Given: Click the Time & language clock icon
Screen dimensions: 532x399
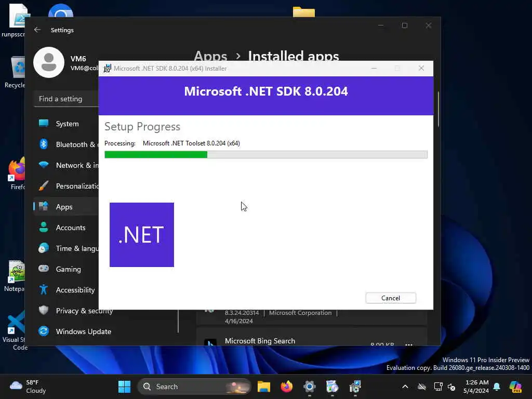Looking at the screenshot, I should tap(44, 248).
